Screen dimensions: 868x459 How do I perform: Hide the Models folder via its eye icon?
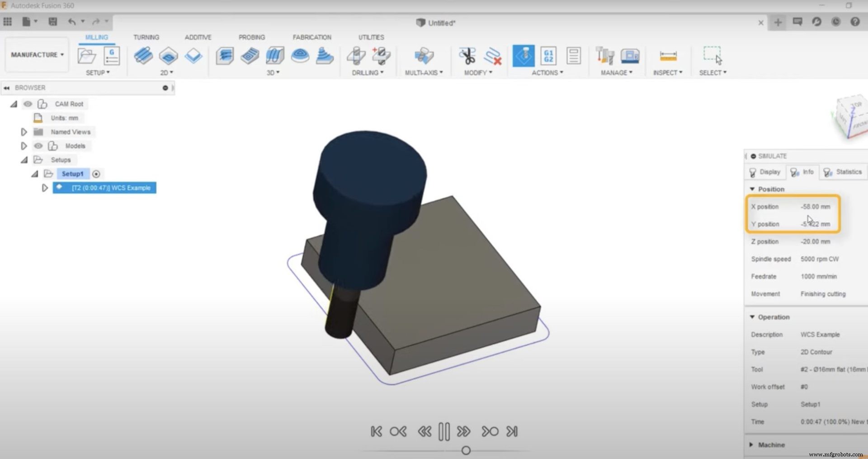click(38, 146)
